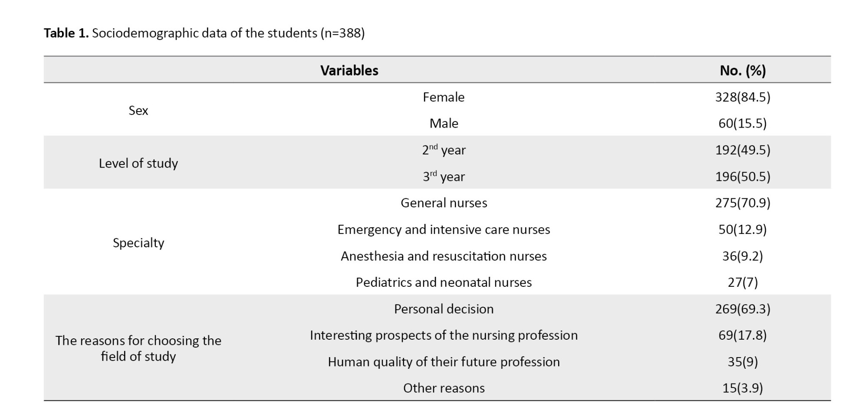Image resolution: width=868 pixels, height=410 pixels.
Task: Click the Table 1 caption title
Action: coord(204,33)
